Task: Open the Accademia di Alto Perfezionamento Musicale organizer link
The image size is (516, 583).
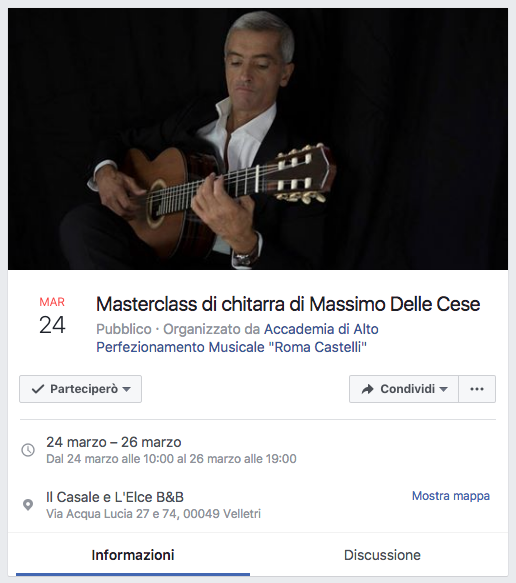Action: [237, 338]
